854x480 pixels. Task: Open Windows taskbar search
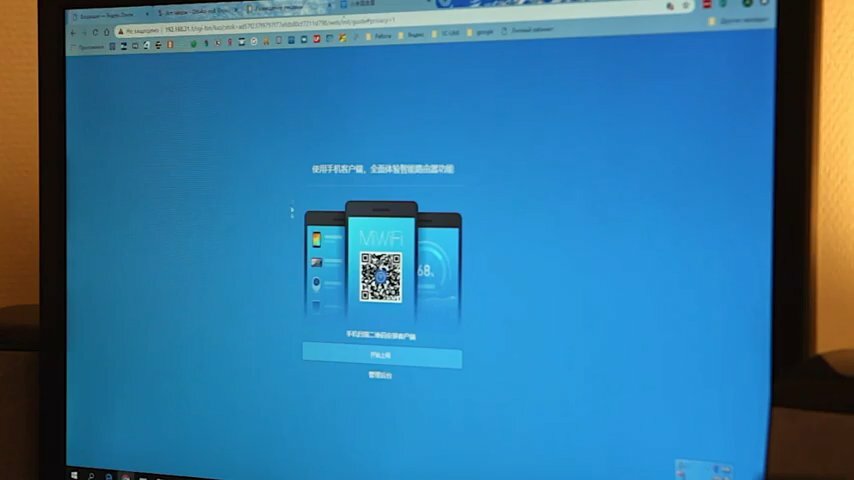[91, 477]
